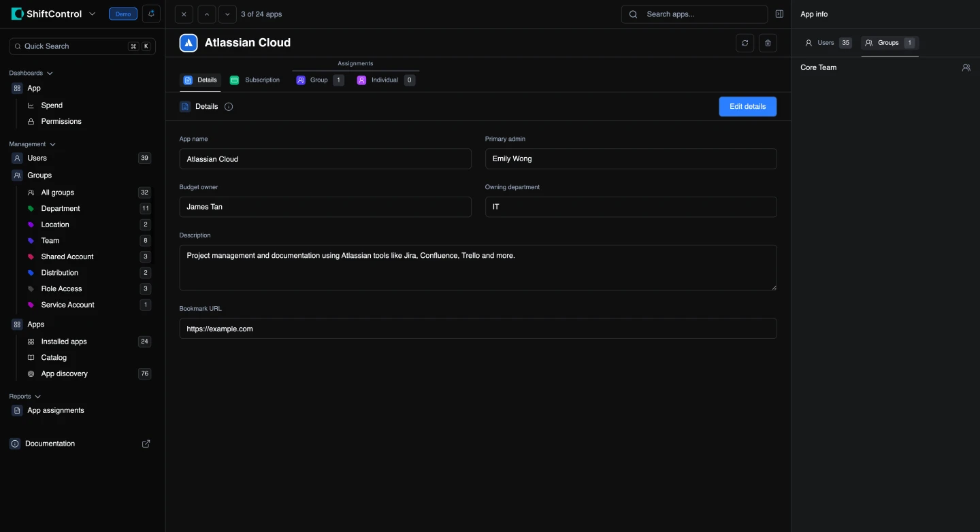Screen dimensions: 980x532
Task: Delete app using trash icon
Action: point(768,43)
